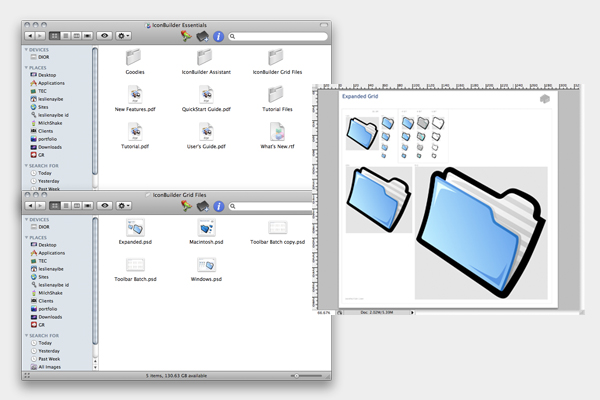Collapse PLACES section in Essentials sidebar
This screenshot has height=400, width=600.
click(26, 68)
